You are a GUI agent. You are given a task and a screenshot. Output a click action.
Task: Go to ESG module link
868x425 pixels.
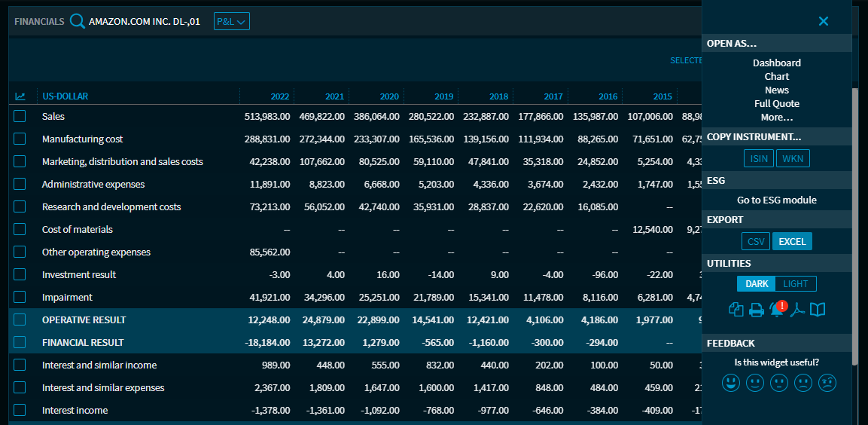(x=776, y=200)
